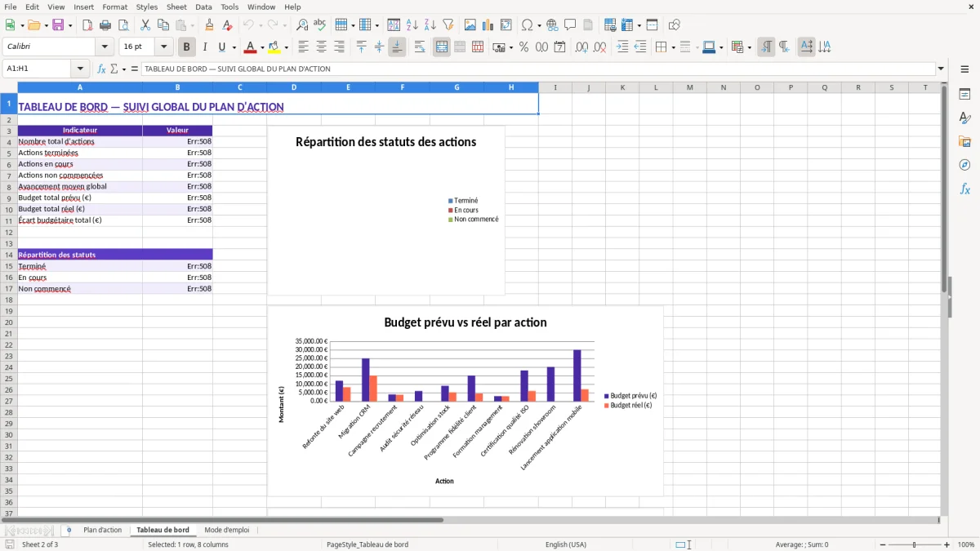Switch to the Mode d'emploi sheet tab
The height and width of the screenshot is (551, 980).
(x=227, y=530)
